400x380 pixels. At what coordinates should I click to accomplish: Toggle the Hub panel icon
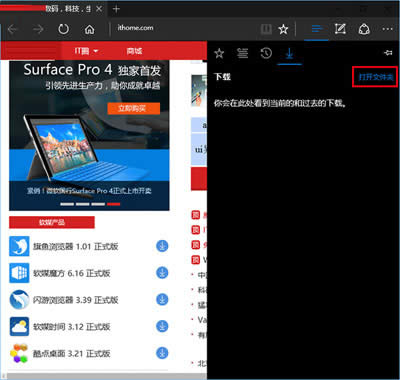point(316,29)
